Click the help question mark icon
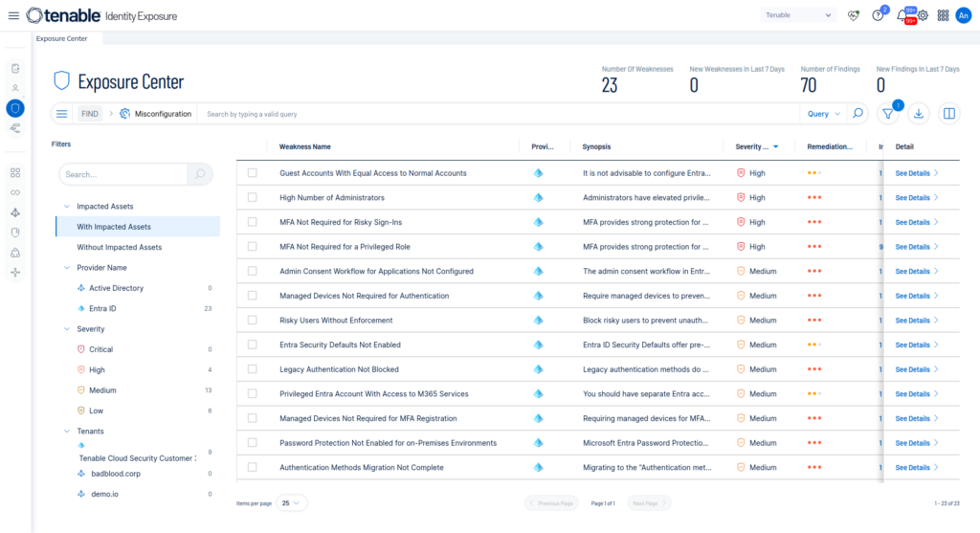 (x=879, y=15)
